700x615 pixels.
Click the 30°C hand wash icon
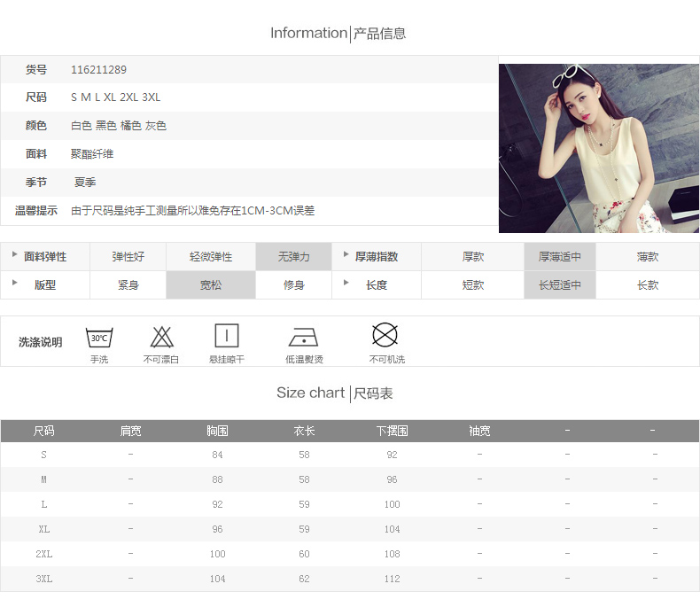click(x=98, y=337)
